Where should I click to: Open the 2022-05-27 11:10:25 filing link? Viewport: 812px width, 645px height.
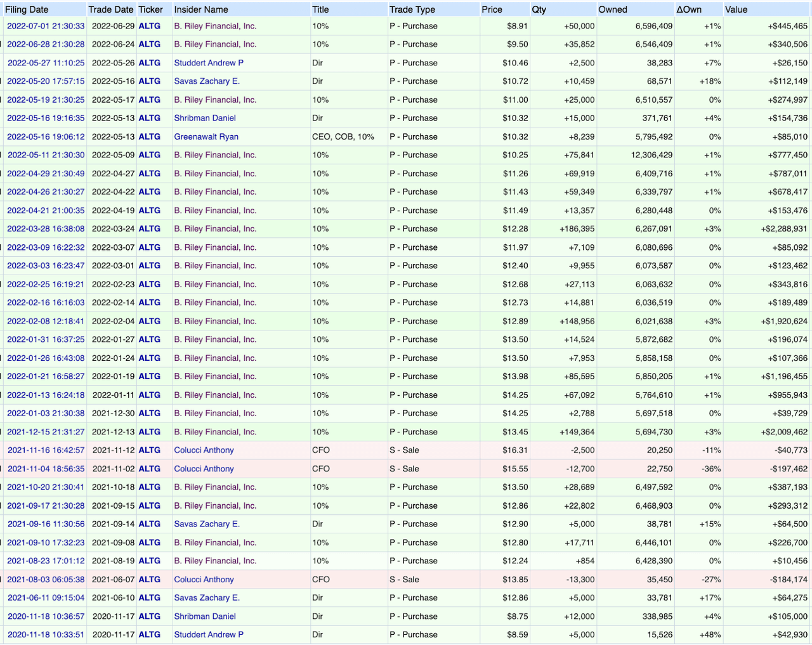[46, 63]
